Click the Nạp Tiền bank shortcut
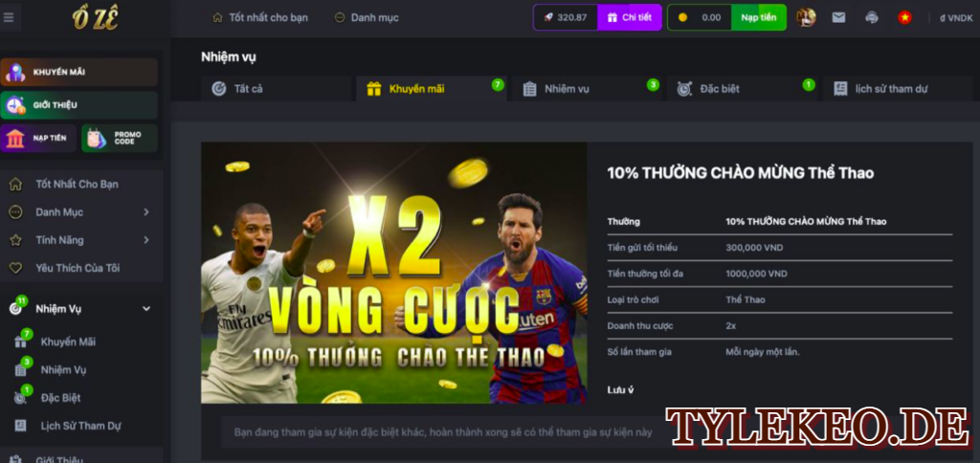Image resolution: width=980 pixels, height=463 pixels. point(38,138)
